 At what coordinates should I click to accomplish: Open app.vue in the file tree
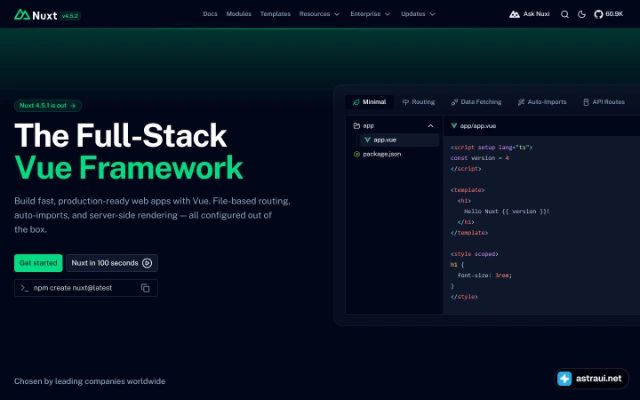point(399,140)
